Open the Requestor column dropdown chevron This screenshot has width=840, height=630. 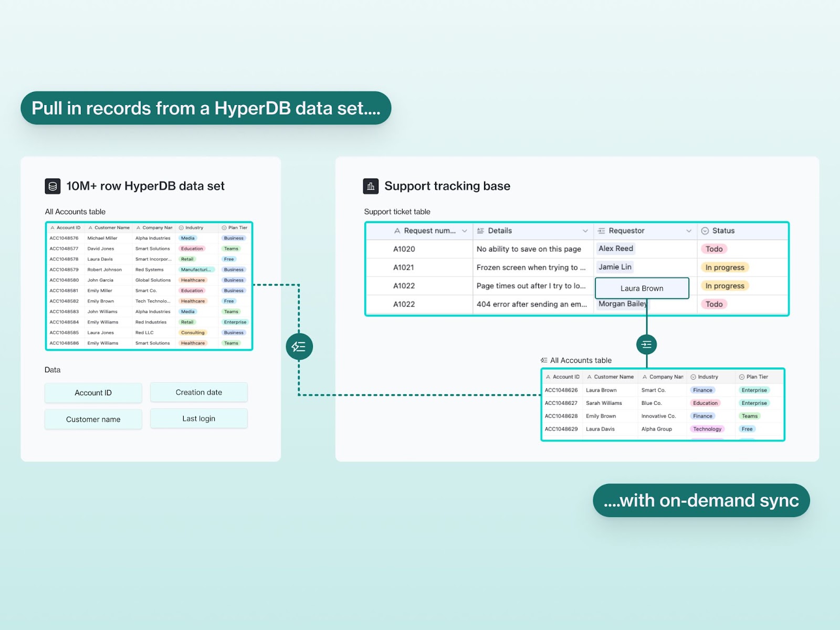click(x=689, y=231)
